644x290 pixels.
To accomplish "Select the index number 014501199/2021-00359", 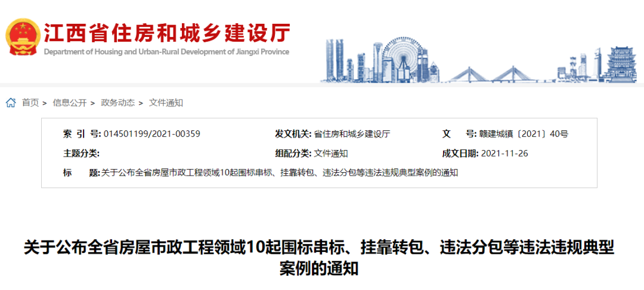I will pos(152,134).
